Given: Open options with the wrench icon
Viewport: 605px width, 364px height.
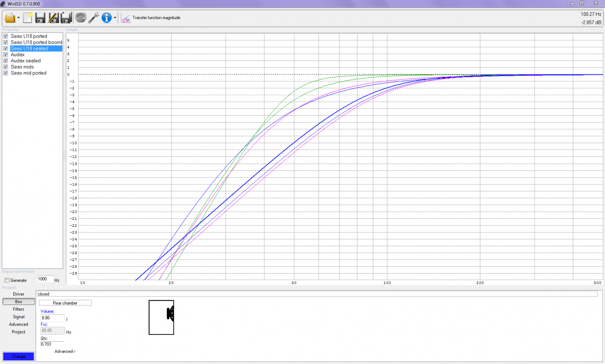Looking at the screenshot, I should (x=94, y=18).
